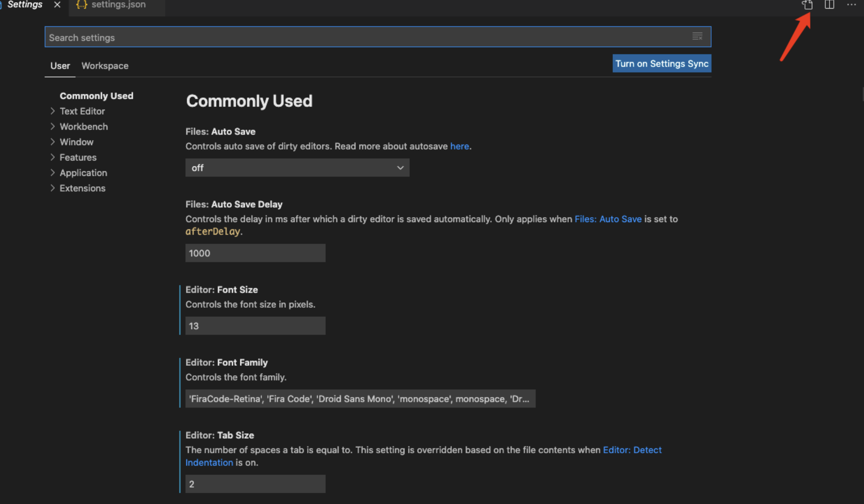Expand the Workbench chevron

coord(53,126)
